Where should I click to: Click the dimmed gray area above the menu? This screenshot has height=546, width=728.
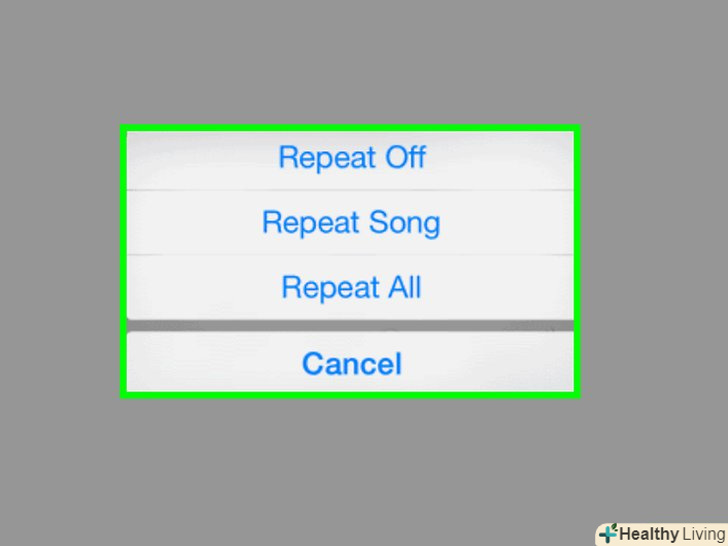350,60
